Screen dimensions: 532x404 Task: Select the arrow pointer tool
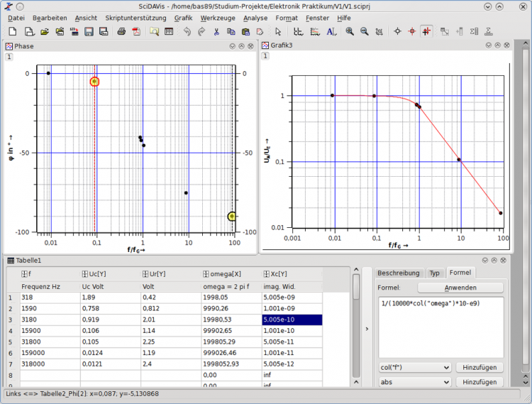coord(278,32)
